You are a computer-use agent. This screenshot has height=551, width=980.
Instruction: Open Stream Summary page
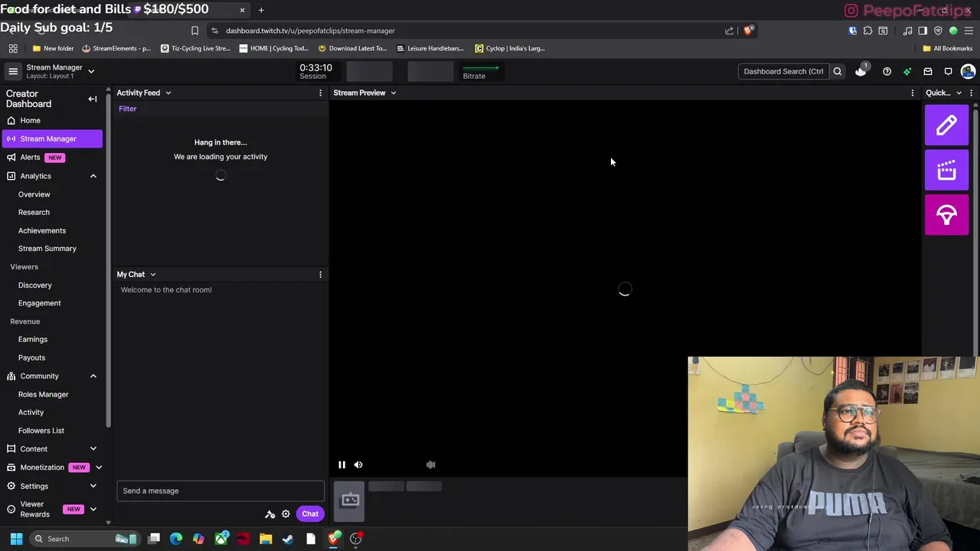[x=47, y=249]
